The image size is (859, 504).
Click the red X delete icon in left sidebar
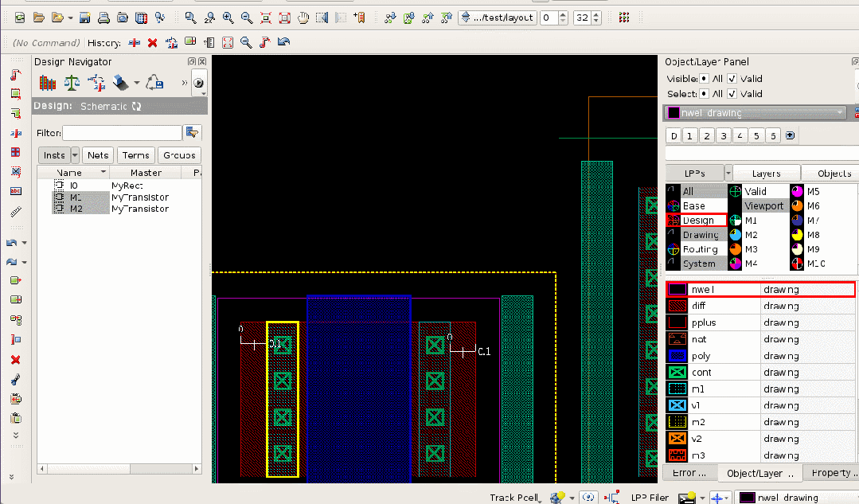click(x=16, y=360)
